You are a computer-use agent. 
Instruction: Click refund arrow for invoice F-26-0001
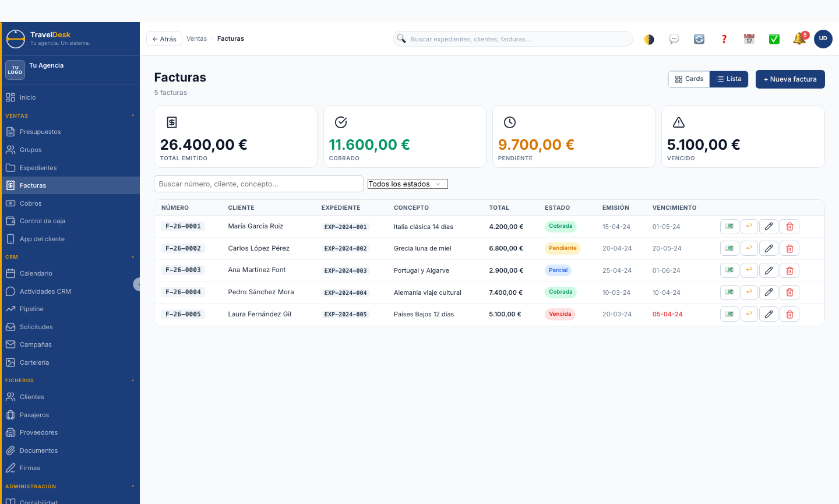click(749, 227)
